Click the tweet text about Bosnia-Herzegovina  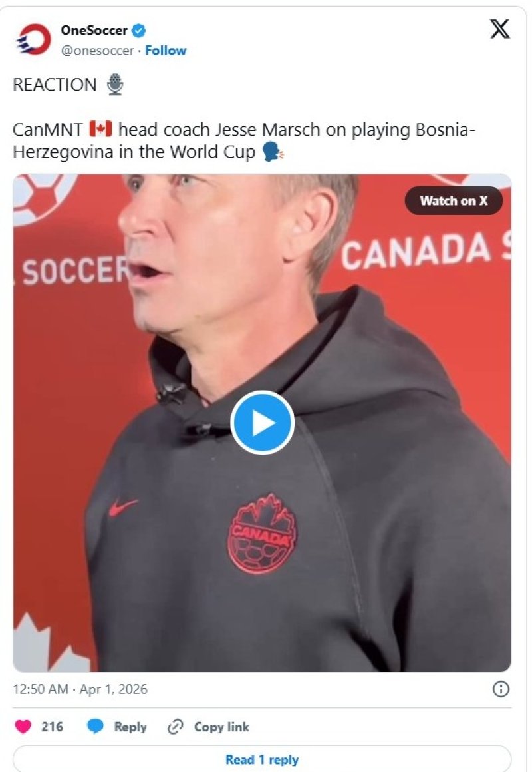tap(244, 141)
